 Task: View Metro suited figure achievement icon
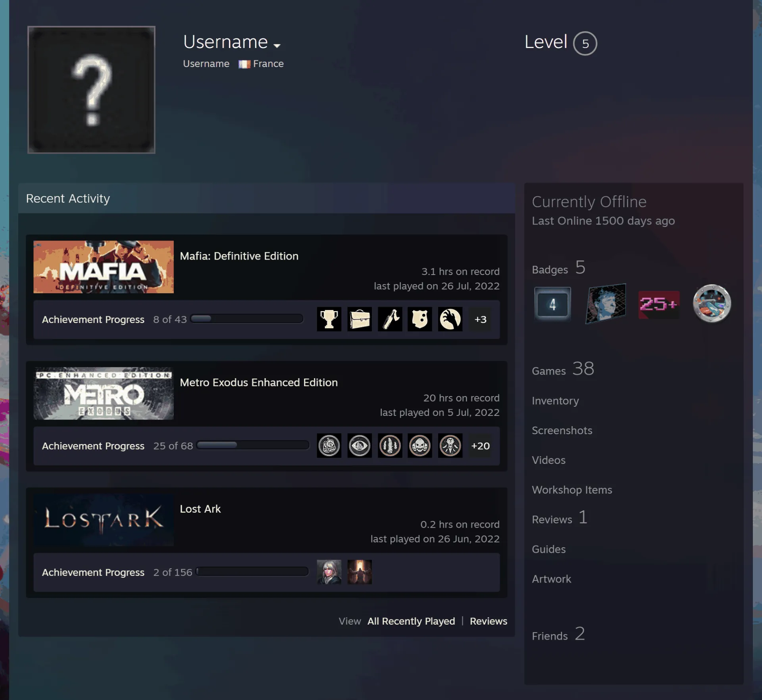450,446
